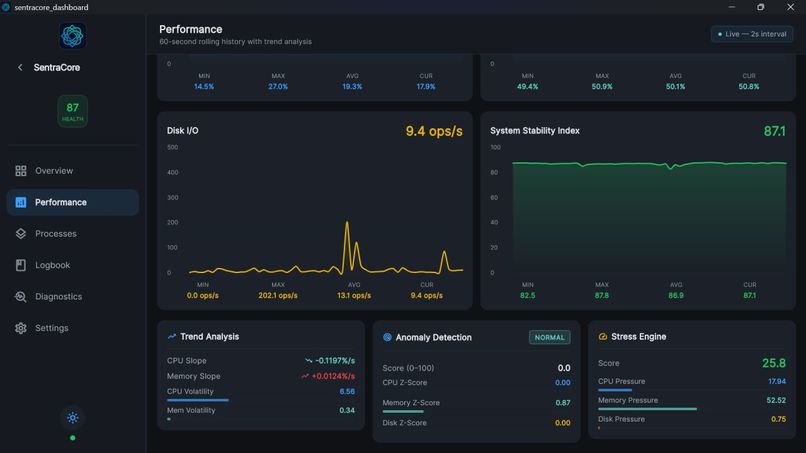Click Memory Pressure value 52.52
The height and width of the screenshot is (453, 806).
pyautogui.click(x=776, y=400)
